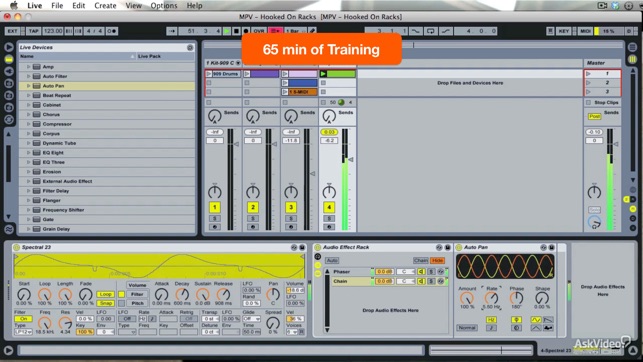Click track 4 volume fader handle
643x362 pixels.
click(x=351, y=159)
